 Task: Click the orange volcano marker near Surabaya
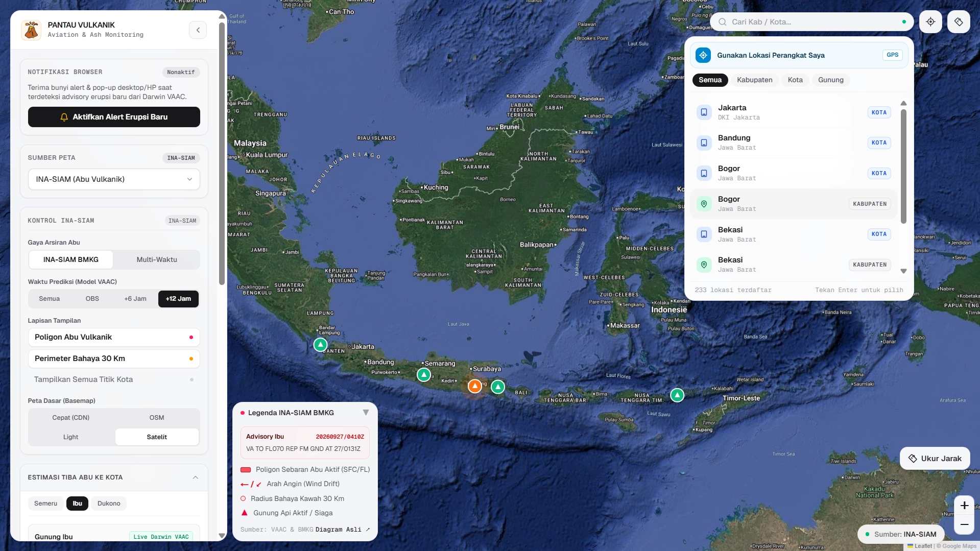click(475, 386)
